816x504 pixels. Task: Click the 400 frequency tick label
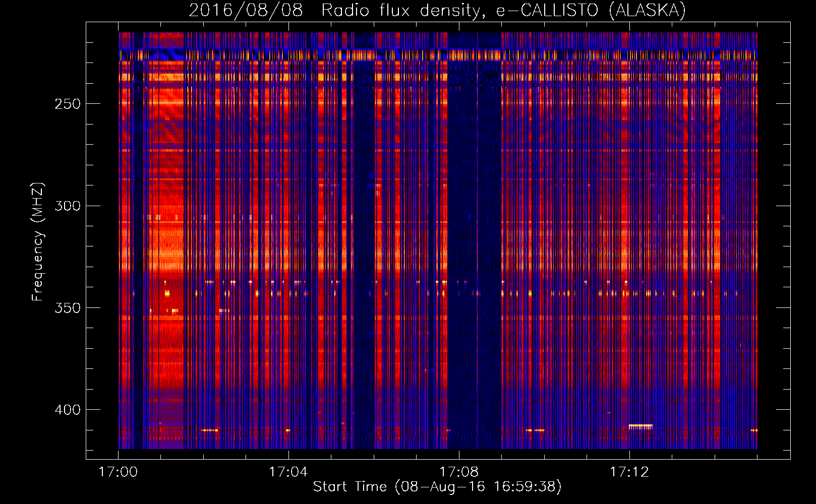pyautogui.click(x=68, y=410)
